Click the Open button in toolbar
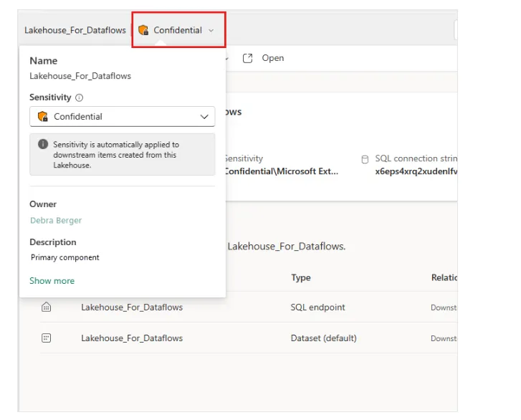 [x=273, y=58]
